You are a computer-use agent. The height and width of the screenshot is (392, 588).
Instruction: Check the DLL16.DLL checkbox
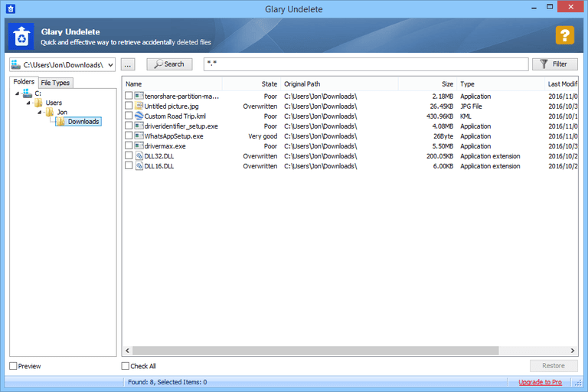tap(129, 166)
